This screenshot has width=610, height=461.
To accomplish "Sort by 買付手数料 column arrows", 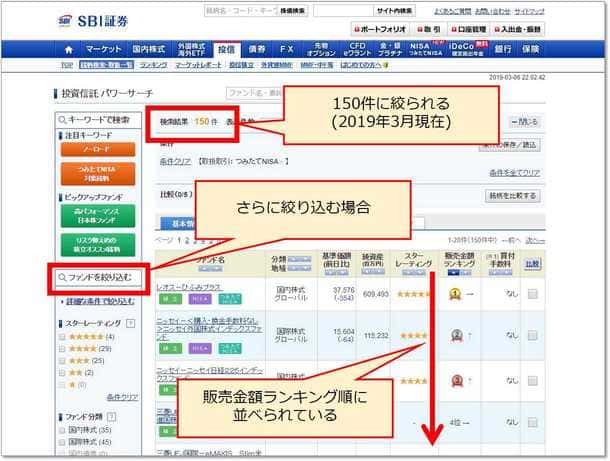I will click(500, 273).
